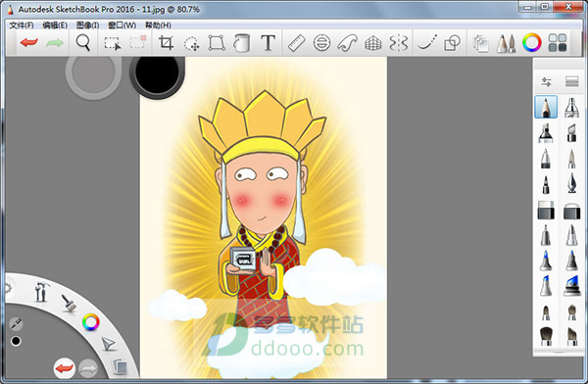
Task: Open Color Editor wheel in top toolbar
Action: [532, 43]
